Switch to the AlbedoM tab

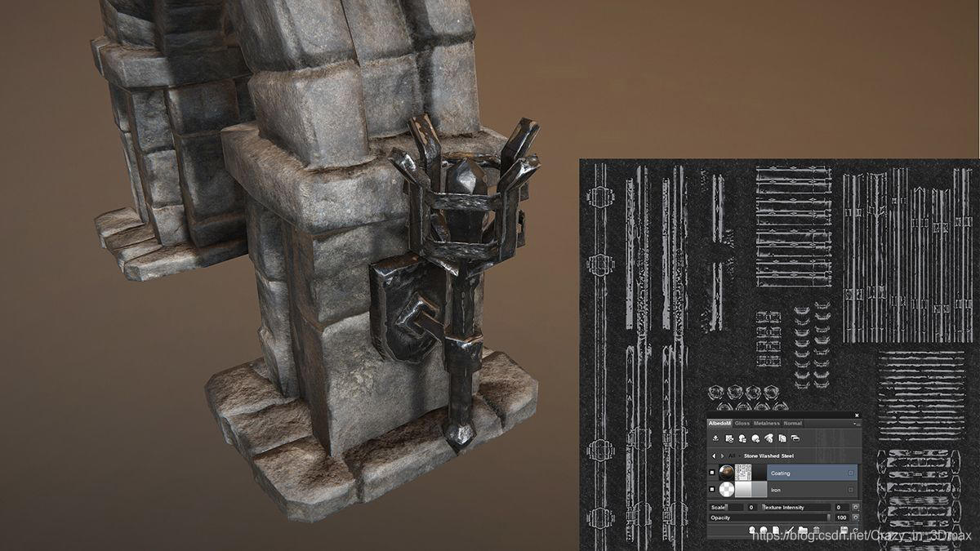719,423
